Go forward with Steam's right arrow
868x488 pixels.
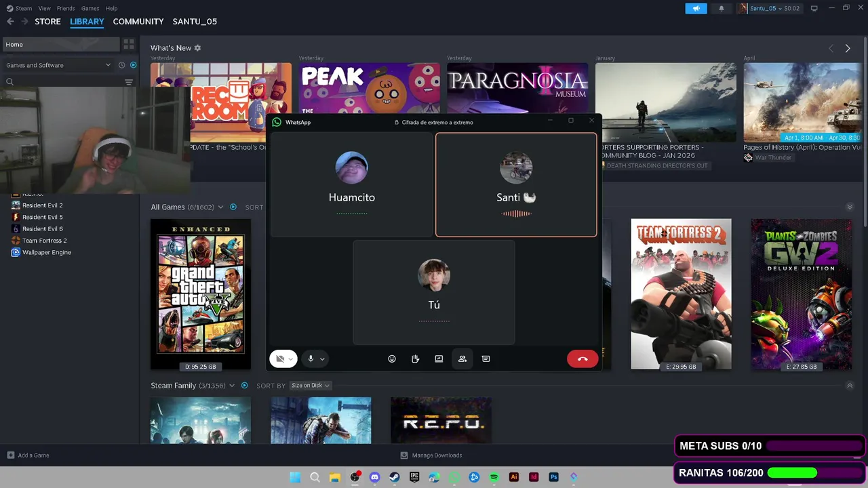[24, 22]
